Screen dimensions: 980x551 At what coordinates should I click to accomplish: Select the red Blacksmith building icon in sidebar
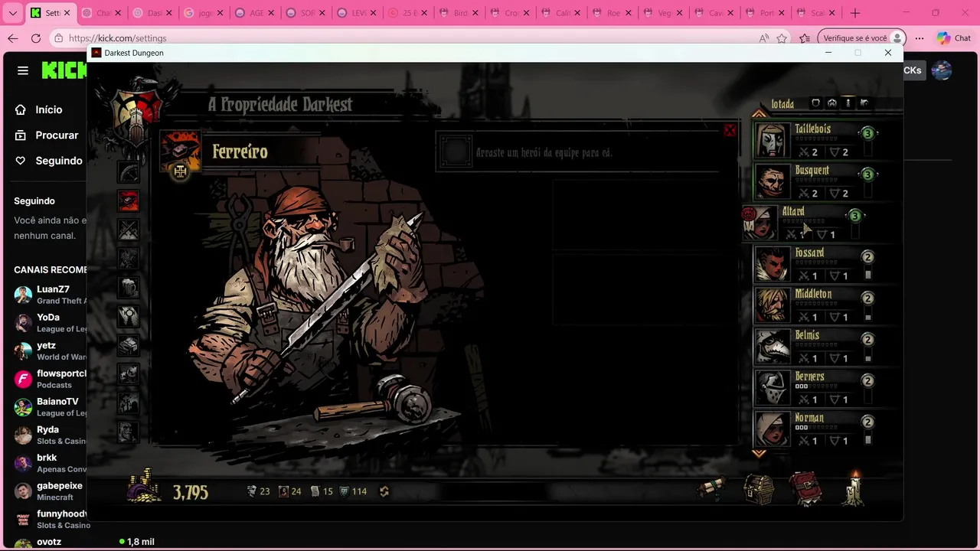129,201
